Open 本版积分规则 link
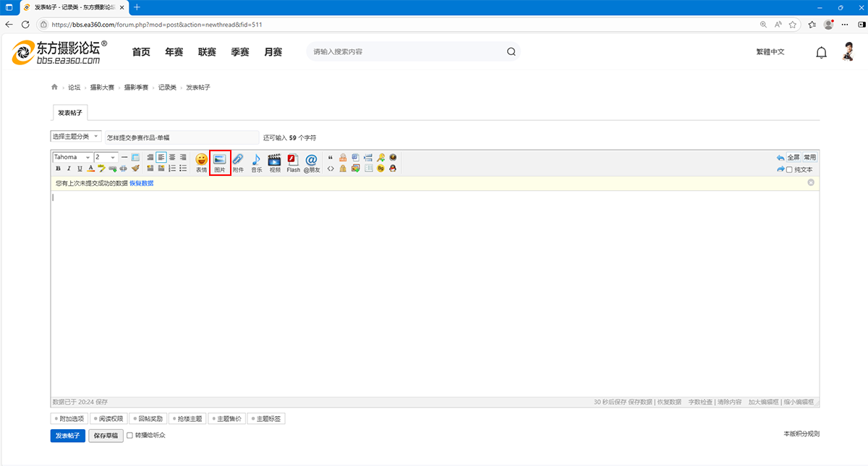The image size is (868, 466). [x=801, y=433]
